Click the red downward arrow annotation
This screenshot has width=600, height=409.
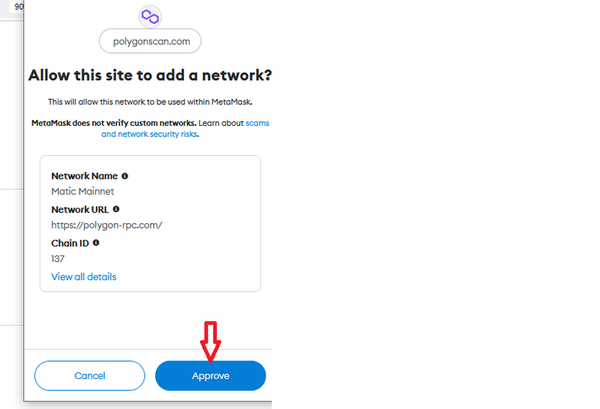[210, 342]
